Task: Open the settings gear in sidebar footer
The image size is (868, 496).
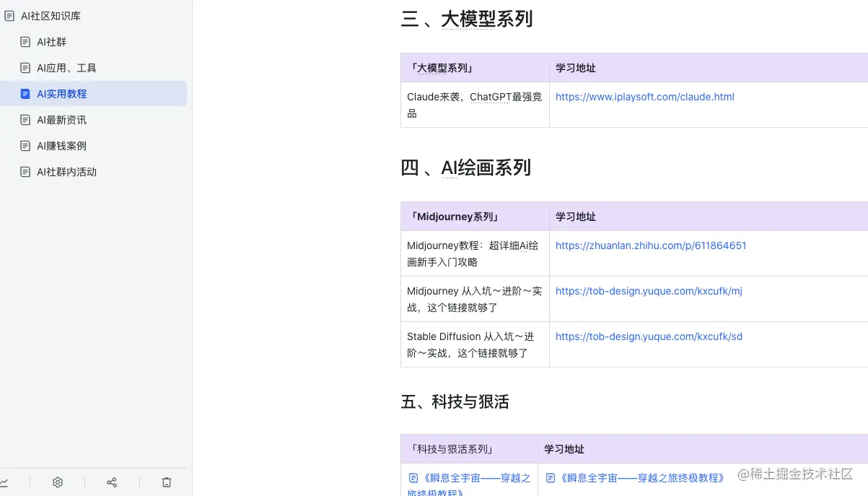Action: click(58, 482)
